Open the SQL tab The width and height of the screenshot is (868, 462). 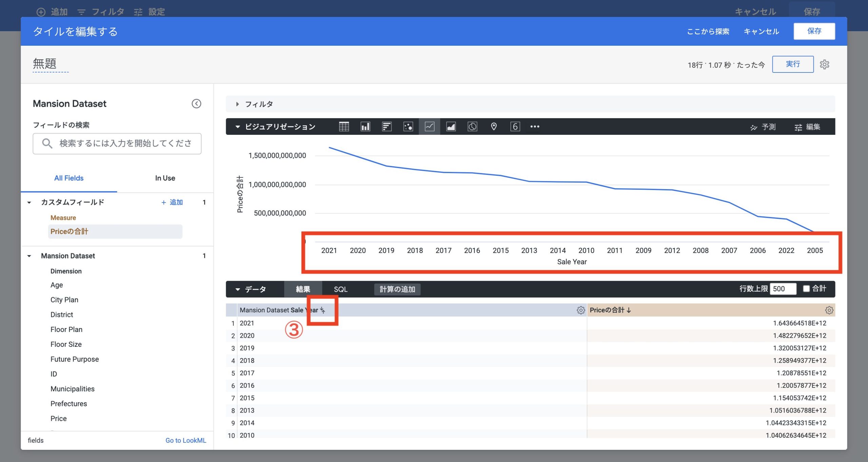[340, 289]
